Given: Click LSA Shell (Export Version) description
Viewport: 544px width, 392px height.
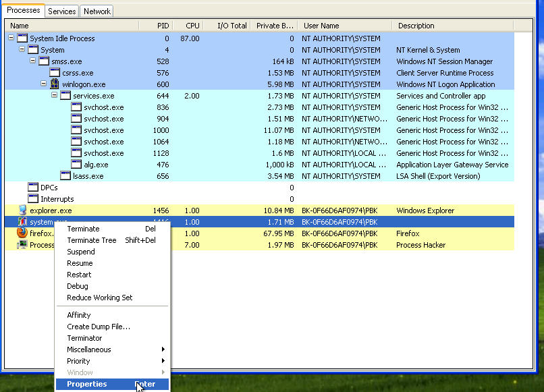Looking at the screenshot, I should point(438,176).
